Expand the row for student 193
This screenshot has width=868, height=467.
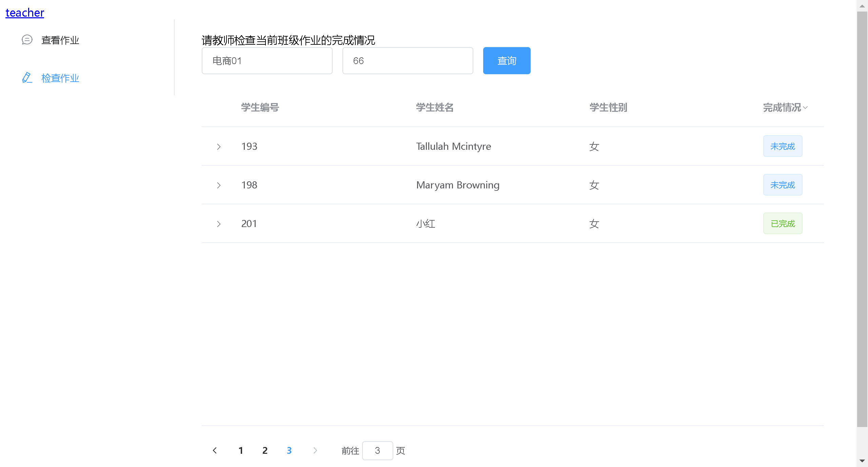coord(219,146)
